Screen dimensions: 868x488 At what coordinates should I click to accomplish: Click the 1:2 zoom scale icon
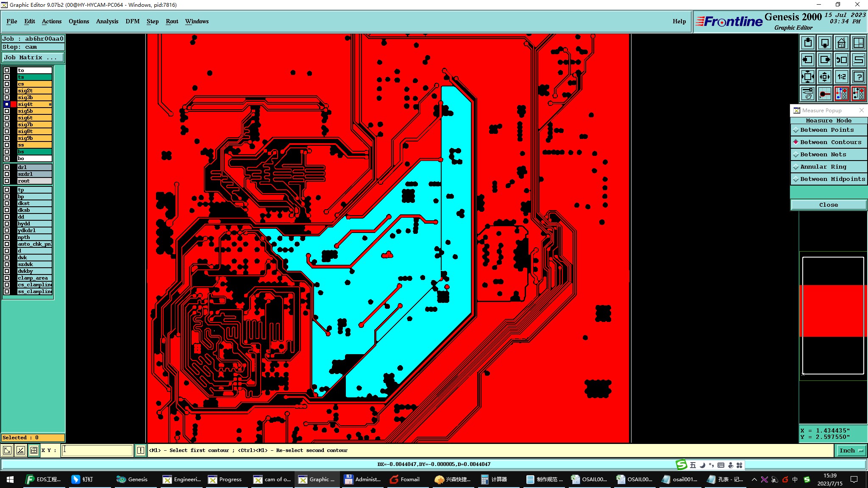pos(841,77)
